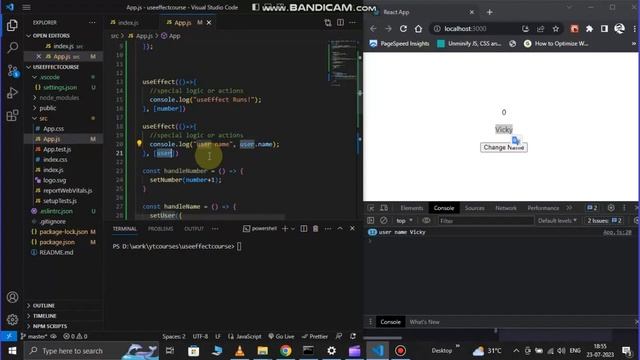Toggle the DevTools console sidebar

[x=371, y=220]
